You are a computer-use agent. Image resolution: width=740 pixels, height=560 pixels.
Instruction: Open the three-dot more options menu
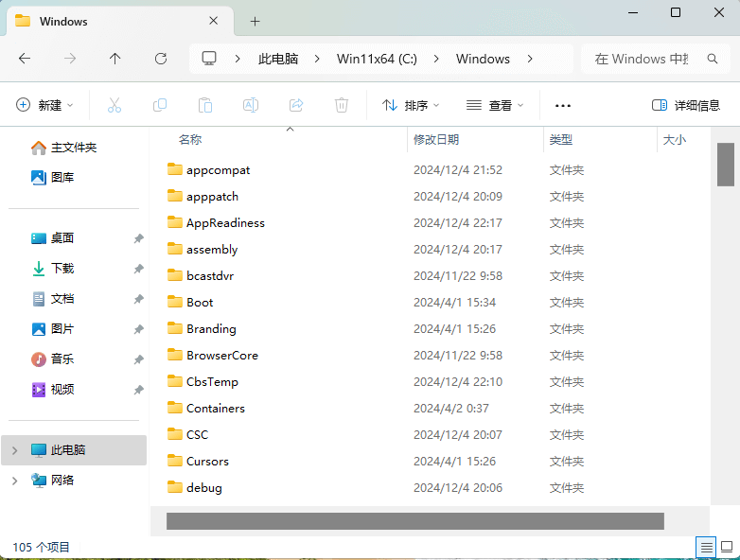563,105
